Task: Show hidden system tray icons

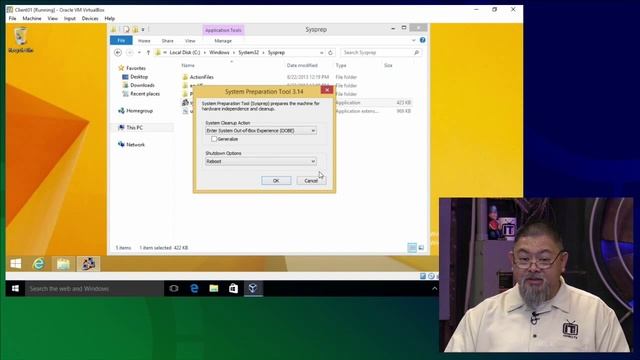Action: (434, 289)
